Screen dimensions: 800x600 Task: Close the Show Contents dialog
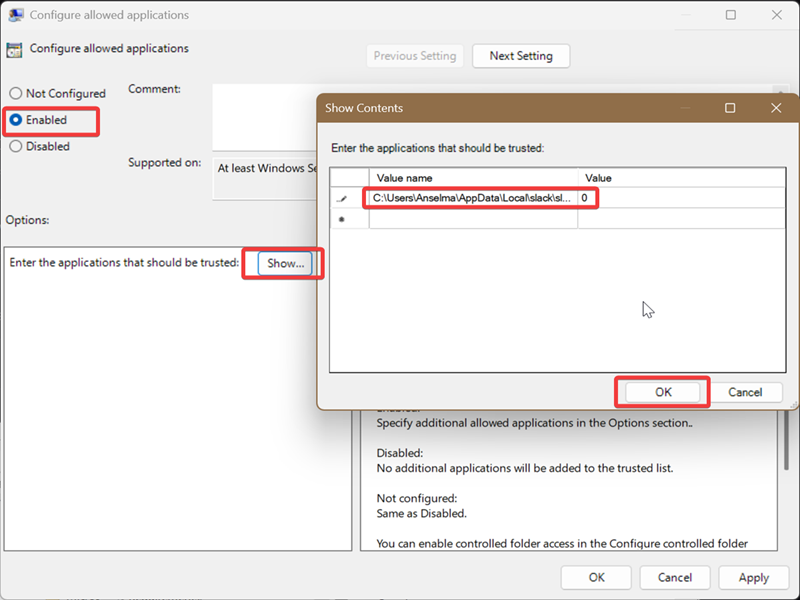(x=776, y=108)
